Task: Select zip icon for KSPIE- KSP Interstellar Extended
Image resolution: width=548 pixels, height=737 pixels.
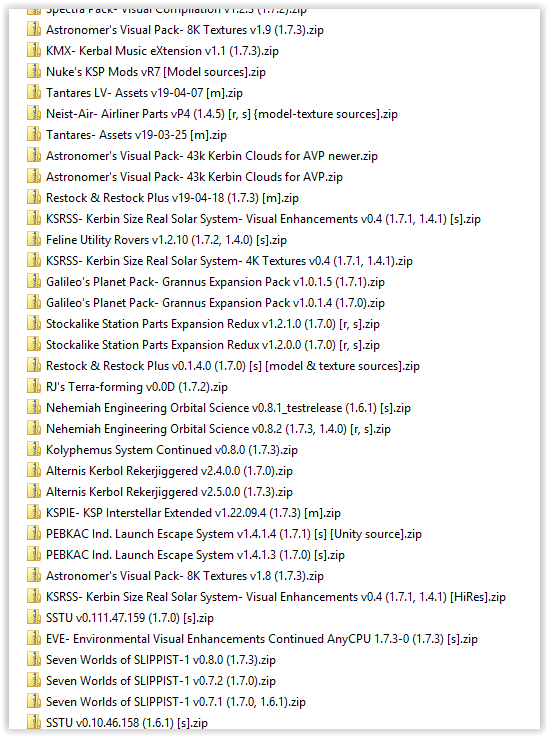Action: pos(34,513)
